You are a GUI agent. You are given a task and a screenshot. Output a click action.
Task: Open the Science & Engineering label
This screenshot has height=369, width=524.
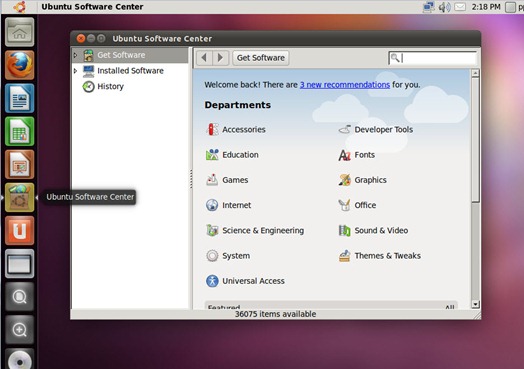263,230
